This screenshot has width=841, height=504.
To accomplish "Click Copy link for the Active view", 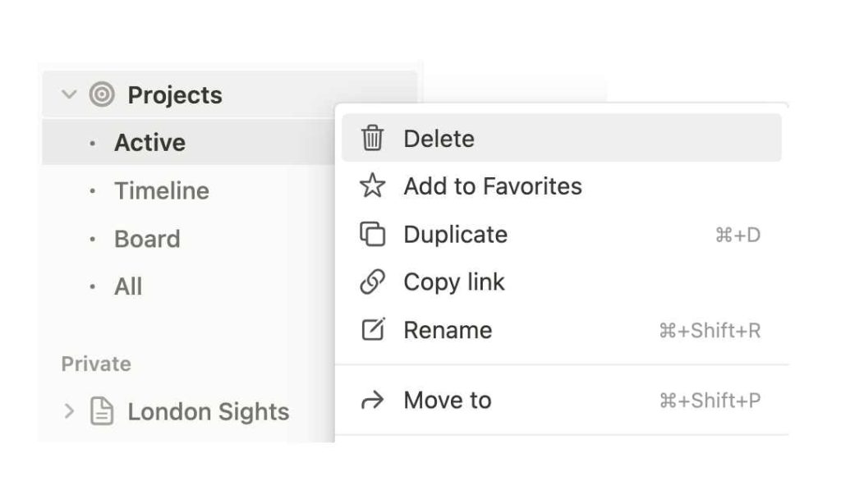I will (453, 282).
